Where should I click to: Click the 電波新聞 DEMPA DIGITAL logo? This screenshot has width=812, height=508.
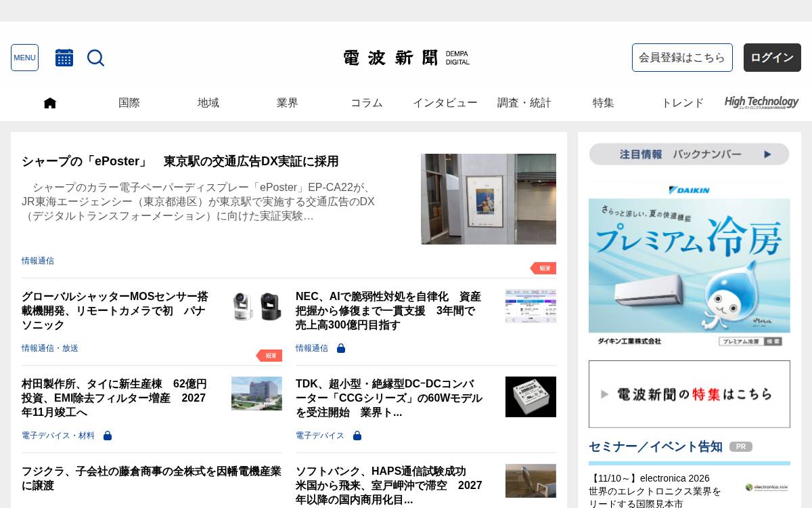[x=406, y=58]
